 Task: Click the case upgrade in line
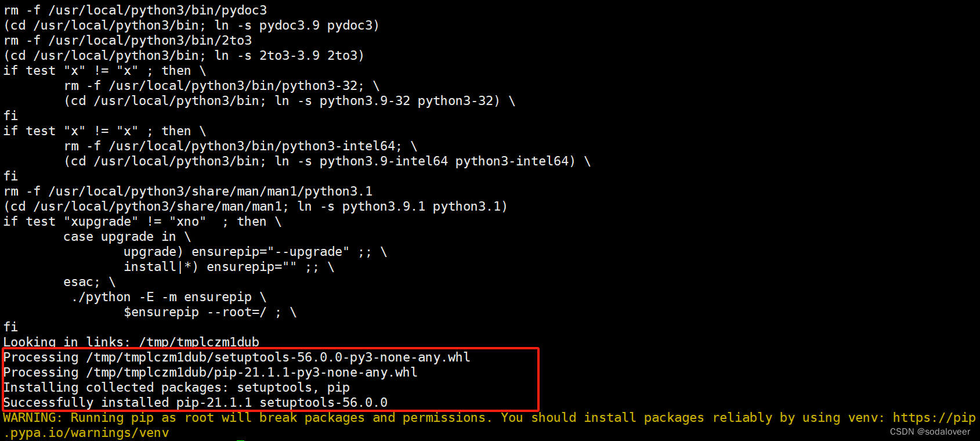tap(127, 237)
